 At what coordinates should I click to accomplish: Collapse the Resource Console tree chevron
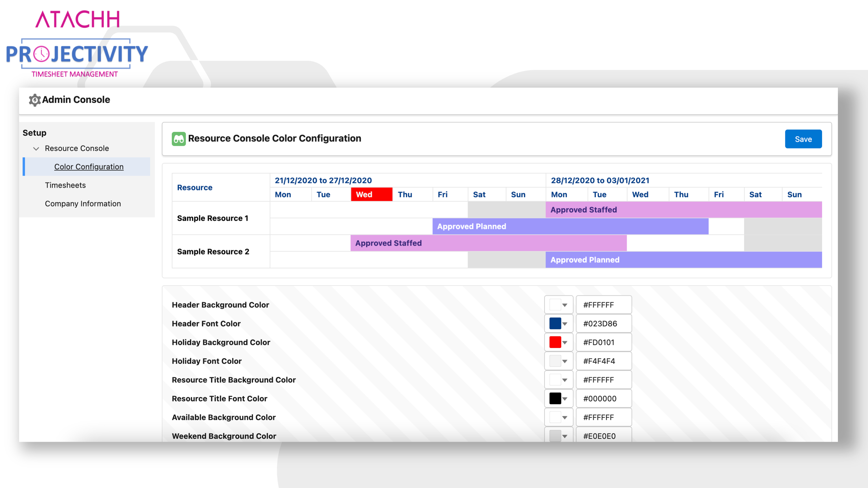(36, 148)
